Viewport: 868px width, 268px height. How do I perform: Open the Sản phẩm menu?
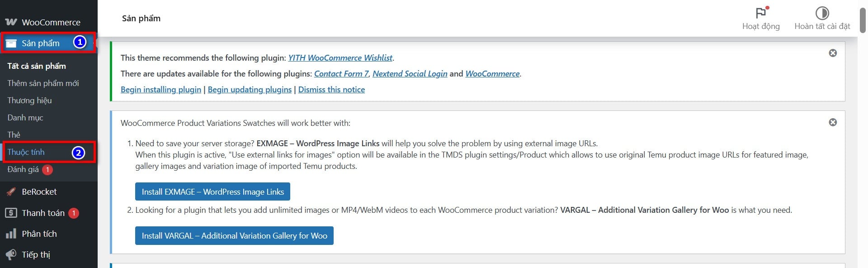(x=41, y=43)
